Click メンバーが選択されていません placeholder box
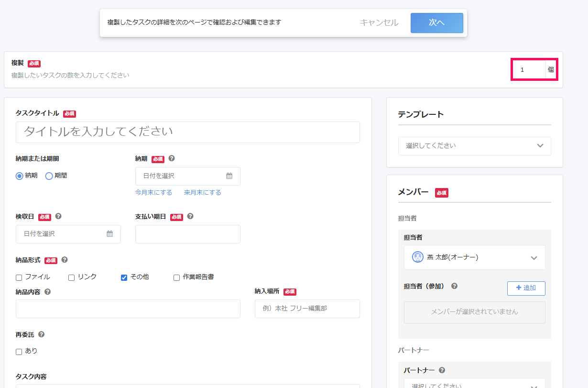The height and width of the screenshot is (388, 588). [x=475, y=312]
